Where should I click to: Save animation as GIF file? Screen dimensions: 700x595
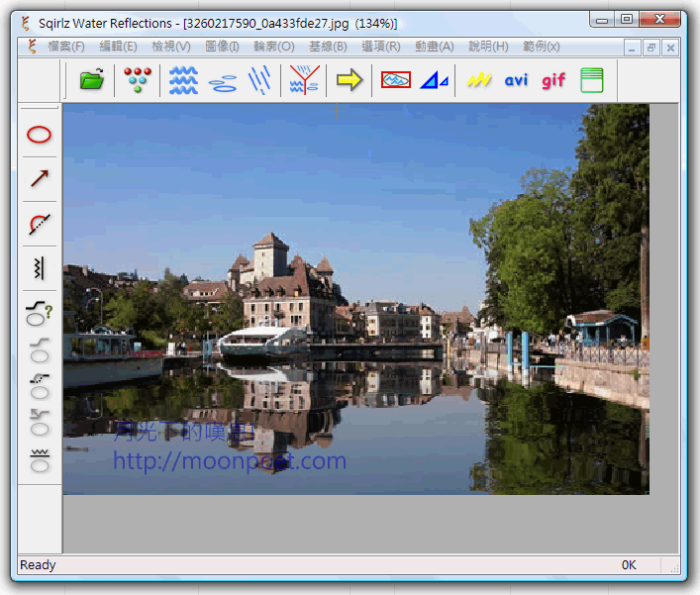[x=553, y=80]
